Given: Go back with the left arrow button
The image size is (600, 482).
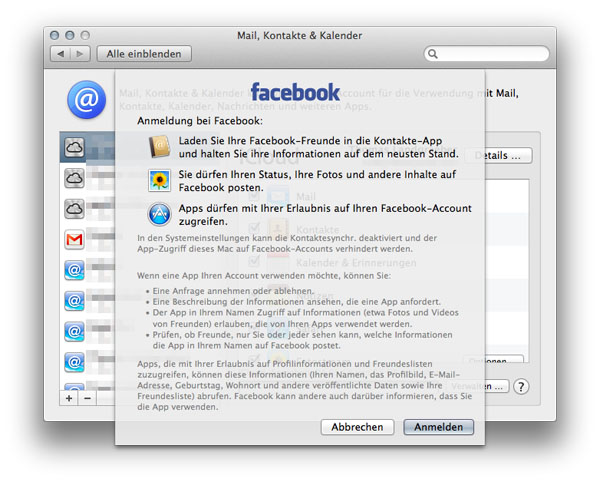Looking at the screenshot, I should pyautogui.click(x=60, y=54).
